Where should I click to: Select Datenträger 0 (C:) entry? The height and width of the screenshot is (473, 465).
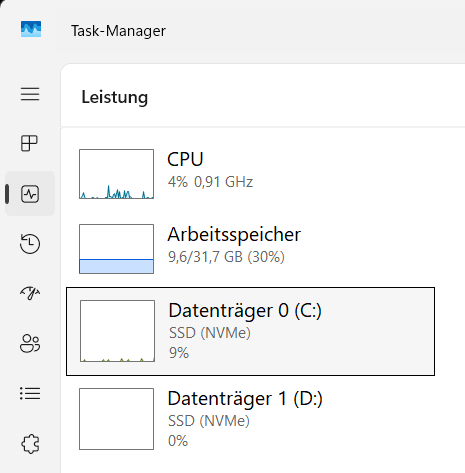click(250, 331)
